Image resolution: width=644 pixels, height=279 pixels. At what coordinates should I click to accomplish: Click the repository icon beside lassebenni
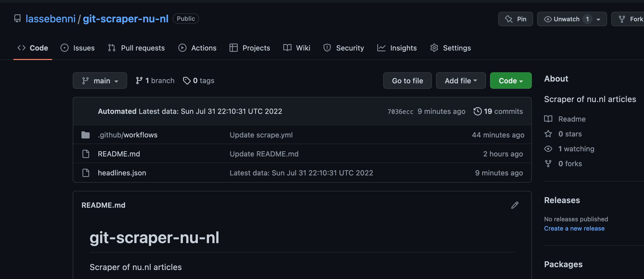coord(17,18)
